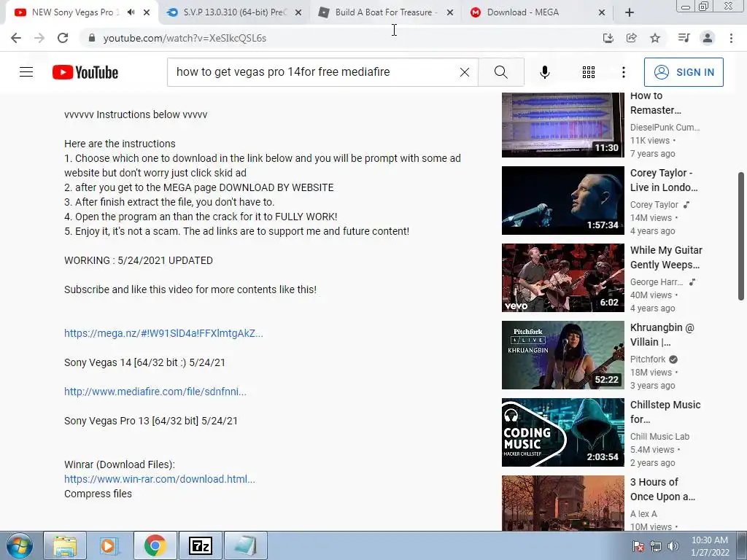Screen dimensions: 747x560
Task: Click the magnifier search button
Action: coord(500,72)
